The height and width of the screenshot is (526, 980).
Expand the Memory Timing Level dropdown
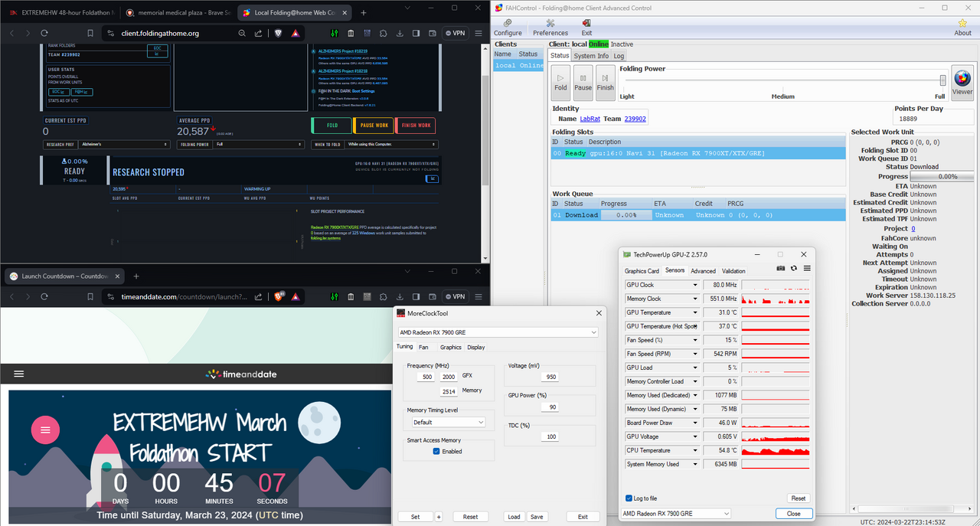click(448, 422)
